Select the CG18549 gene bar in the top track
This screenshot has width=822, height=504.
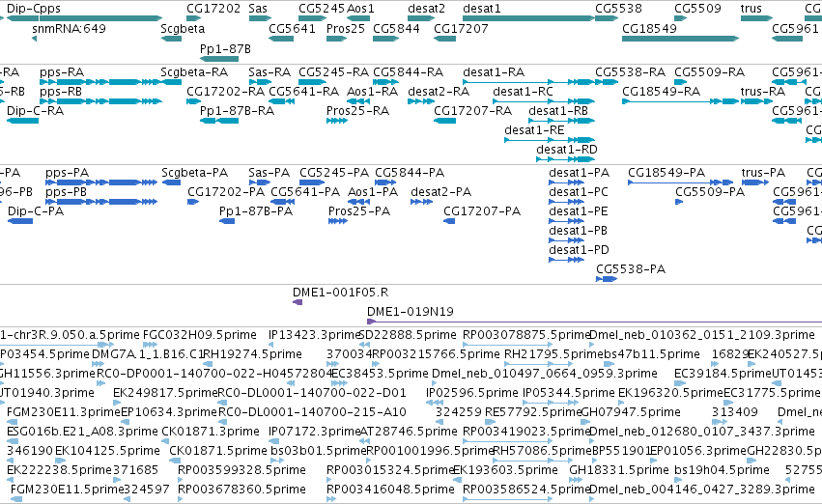680,39
